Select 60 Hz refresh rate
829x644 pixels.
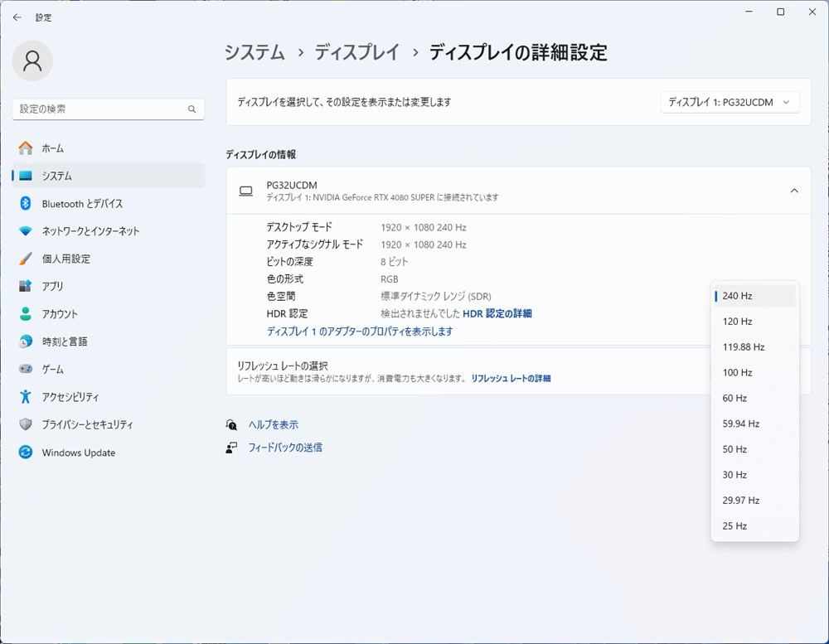(754, 398)
